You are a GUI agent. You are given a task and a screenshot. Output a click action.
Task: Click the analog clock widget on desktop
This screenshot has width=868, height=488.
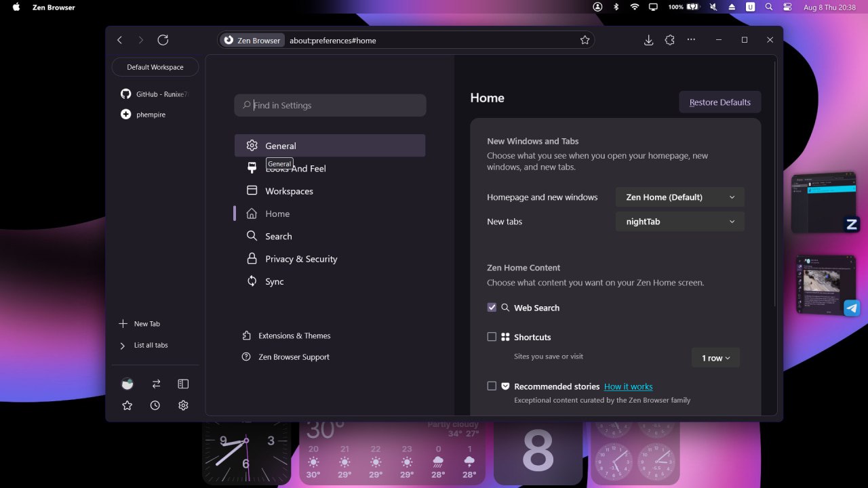(246, 452)
